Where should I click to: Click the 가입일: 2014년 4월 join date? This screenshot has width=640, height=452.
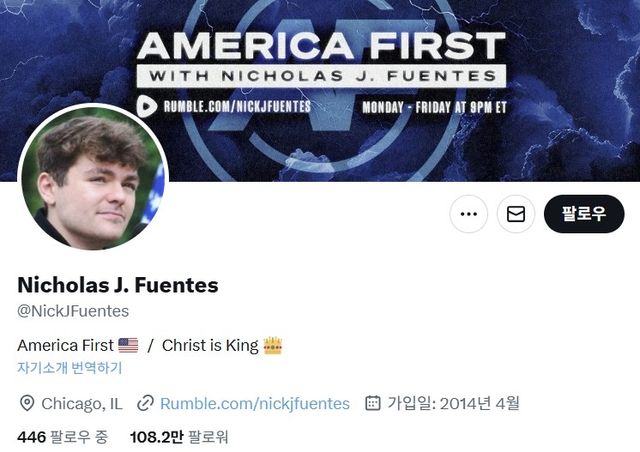[x=453, y=403]
